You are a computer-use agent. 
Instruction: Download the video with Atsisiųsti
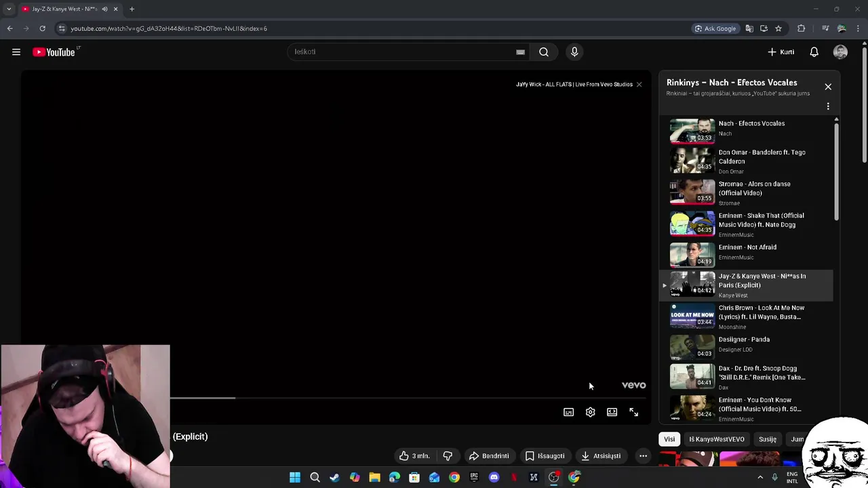pyautogui.click(x=601, y=456)
